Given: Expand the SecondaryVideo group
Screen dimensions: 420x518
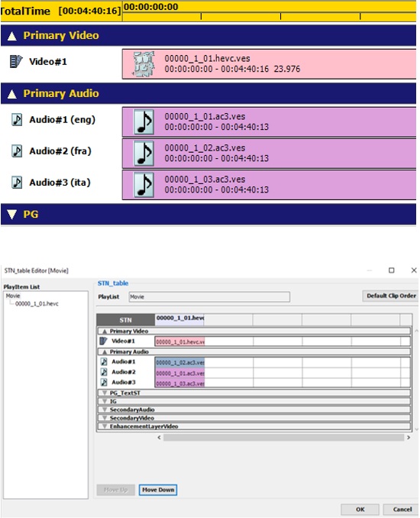Looking at the screenshot, I should [x=105, y=418].
